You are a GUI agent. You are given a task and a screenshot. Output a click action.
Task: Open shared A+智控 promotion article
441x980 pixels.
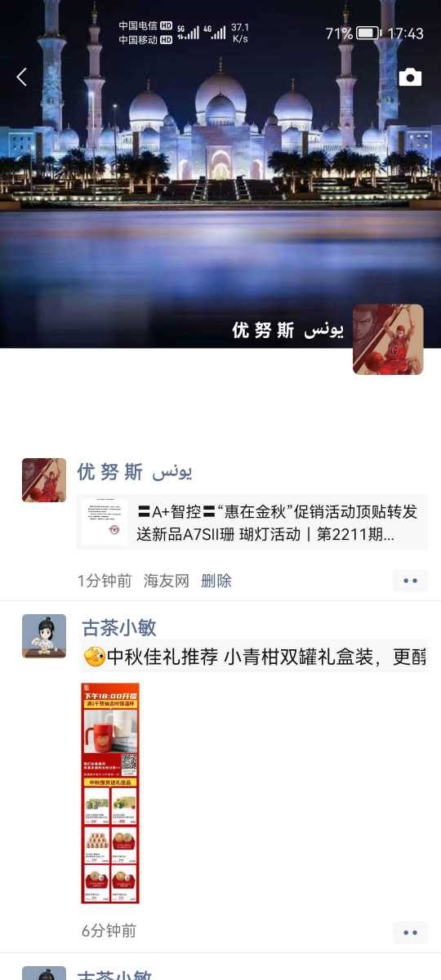tap(252, 523)
